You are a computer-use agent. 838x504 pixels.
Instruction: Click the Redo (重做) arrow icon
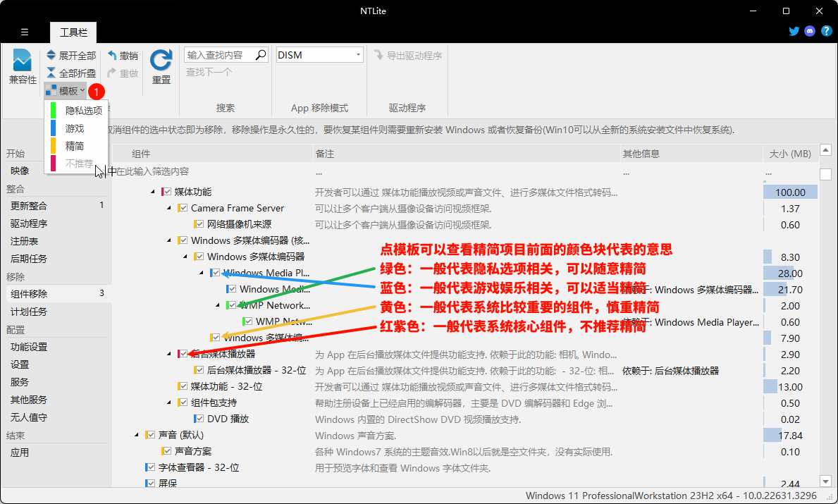click(112, 73)
